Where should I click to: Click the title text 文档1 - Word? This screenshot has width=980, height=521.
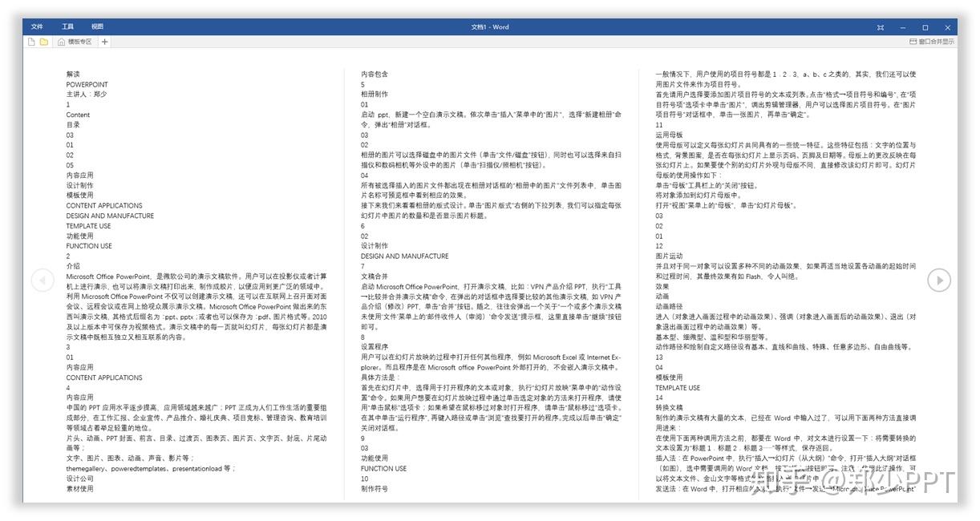(x=490, y=26)
